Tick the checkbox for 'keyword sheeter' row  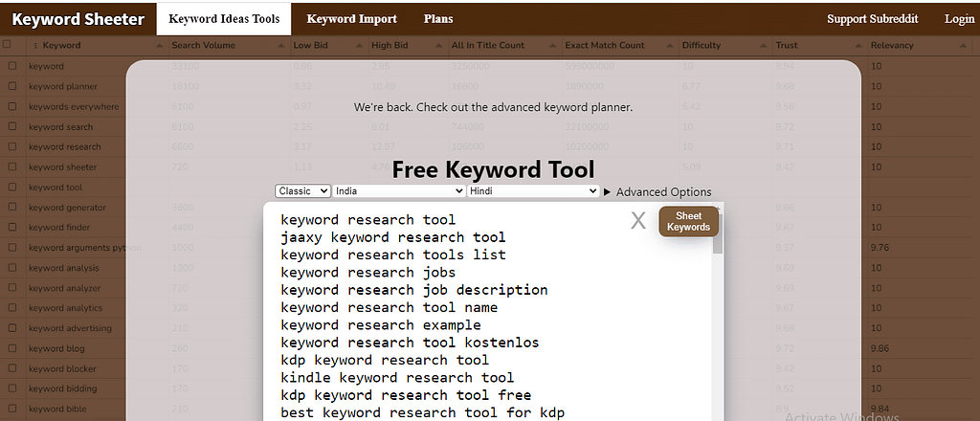tap(12, 166)
